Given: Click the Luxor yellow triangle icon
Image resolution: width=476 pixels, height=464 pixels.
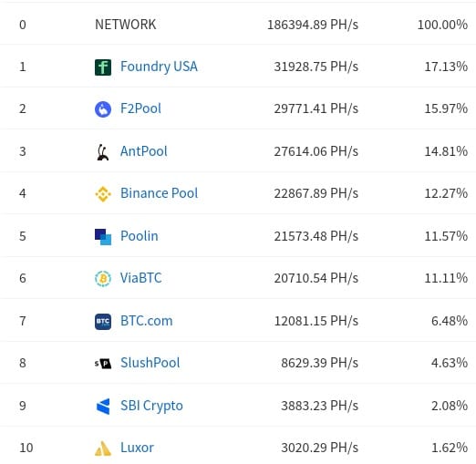Looking at the screenshot, I should (x=103, y=449).
